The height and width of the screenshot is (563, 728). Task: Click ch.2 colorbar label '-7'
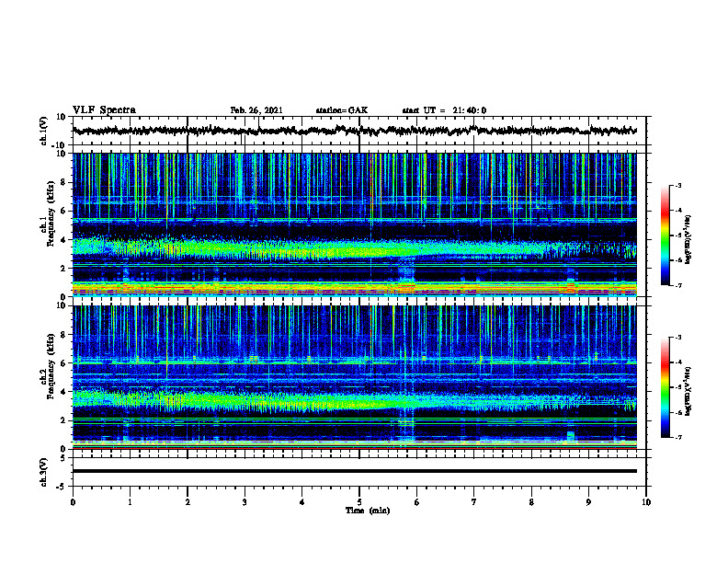(677, 438)
